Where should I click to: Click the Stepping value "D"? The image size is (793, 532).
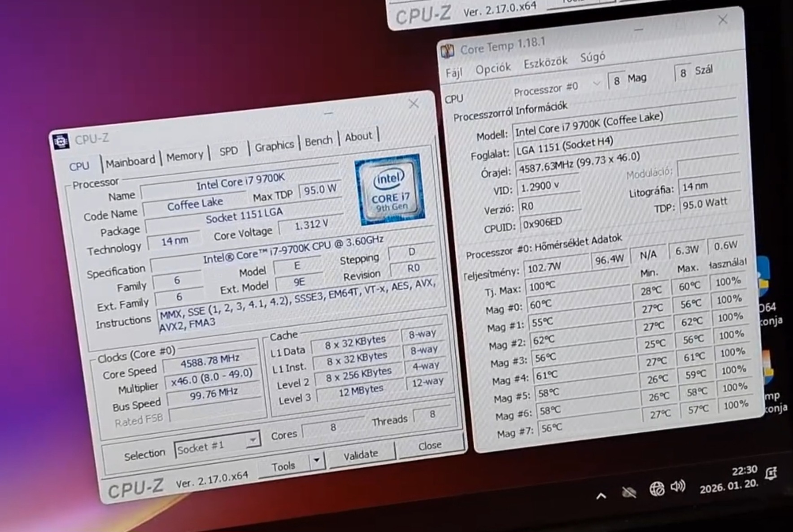point(412,252)
